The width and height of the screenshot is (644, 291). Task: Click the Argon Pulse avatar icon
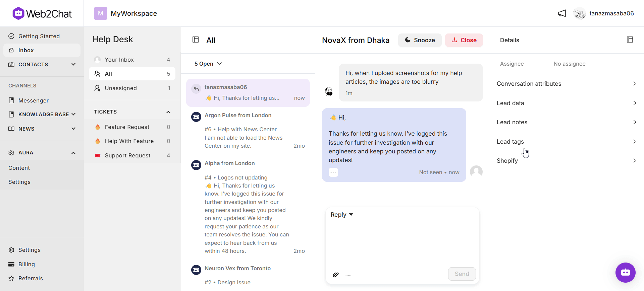(x=196, y=117)
